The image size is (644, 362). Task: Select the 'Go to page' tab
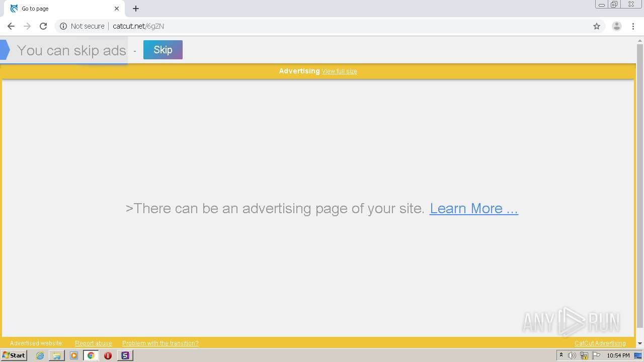pos(64,9)
